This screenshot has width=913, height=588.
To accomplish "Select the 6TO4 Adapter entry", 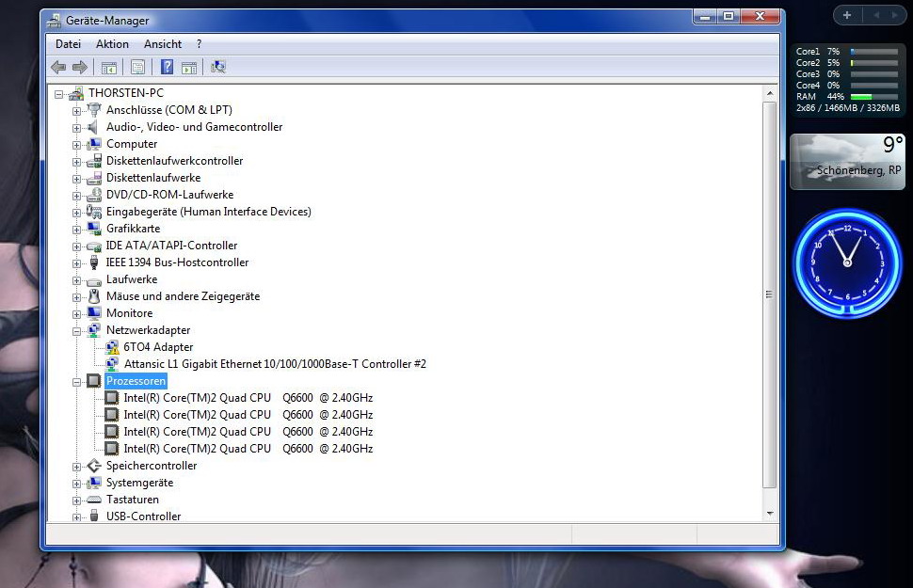I will [x=158, y=347].
